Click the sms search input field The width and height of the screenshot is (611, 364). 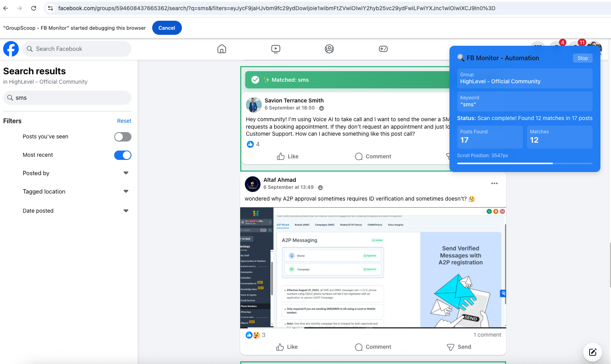click(67, 98)
